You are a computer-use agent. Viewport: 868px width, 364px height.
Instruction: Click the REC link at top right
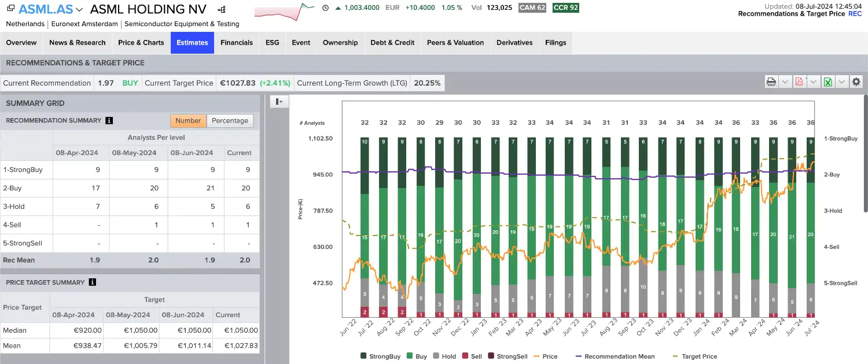pos(855,13)
